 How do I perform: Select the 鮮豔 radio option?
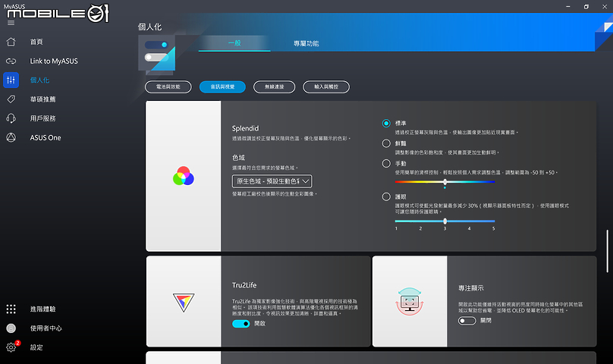coord(386,143)
